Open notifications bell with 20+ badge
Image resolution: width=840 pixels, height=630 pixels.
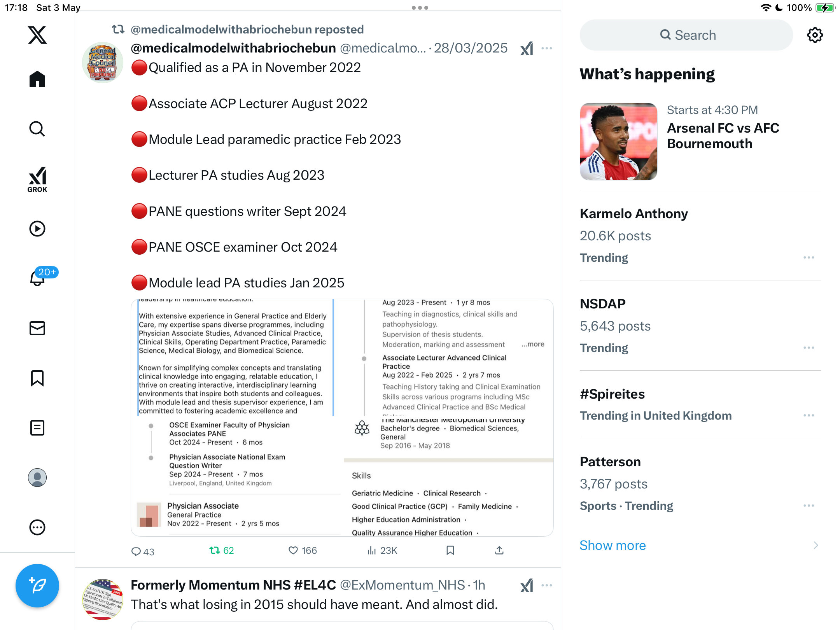pyautogui.click(x=37, y=278)
